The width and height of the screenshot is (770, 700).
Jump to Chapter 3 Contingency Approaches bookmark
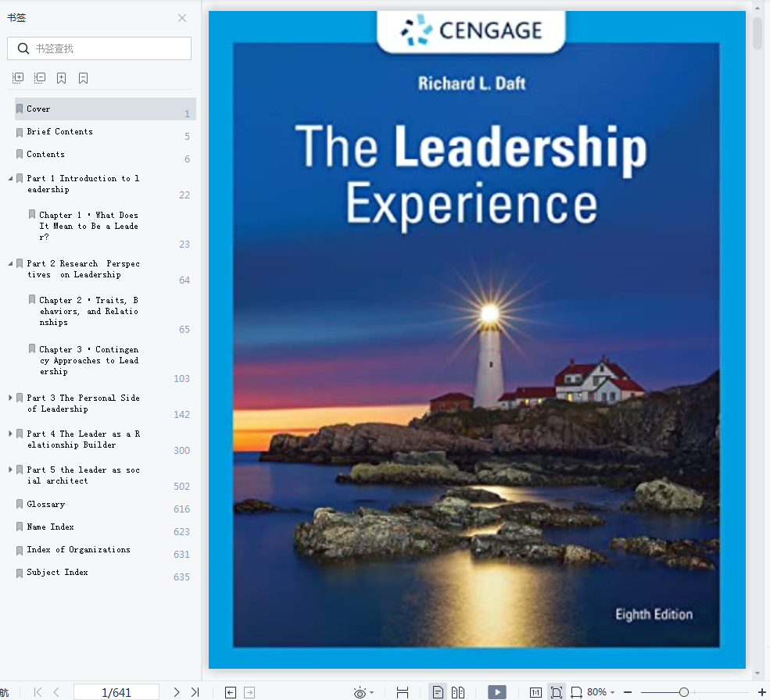[x=88, y=360]
